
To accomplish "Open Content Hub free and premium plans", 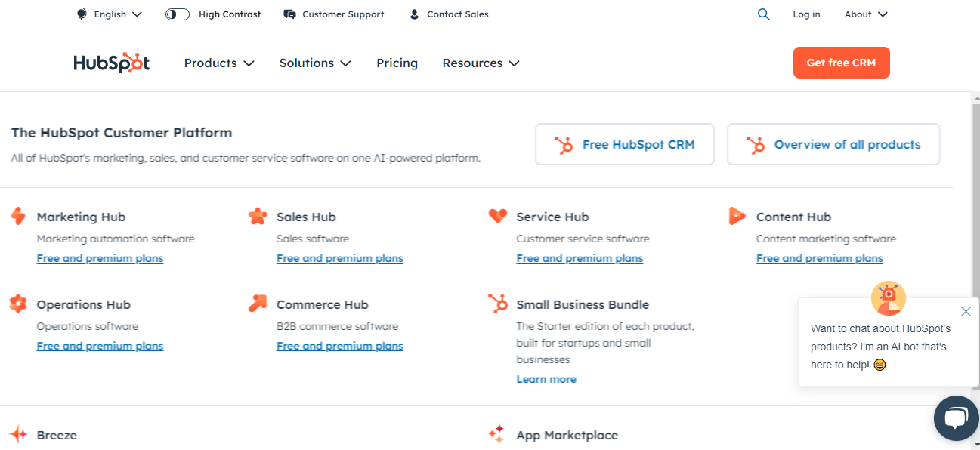I will pyautogui.click(x=820, y=258).
